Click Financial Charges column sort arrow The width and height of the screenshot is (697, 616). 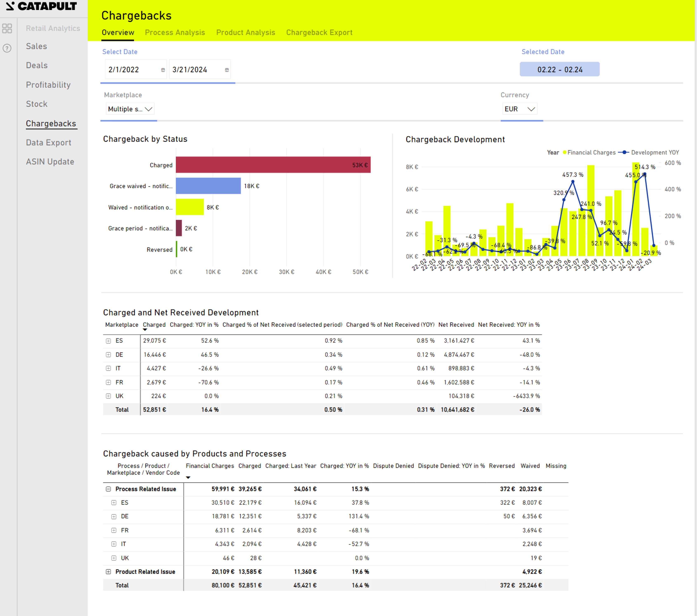click(188, 478)
